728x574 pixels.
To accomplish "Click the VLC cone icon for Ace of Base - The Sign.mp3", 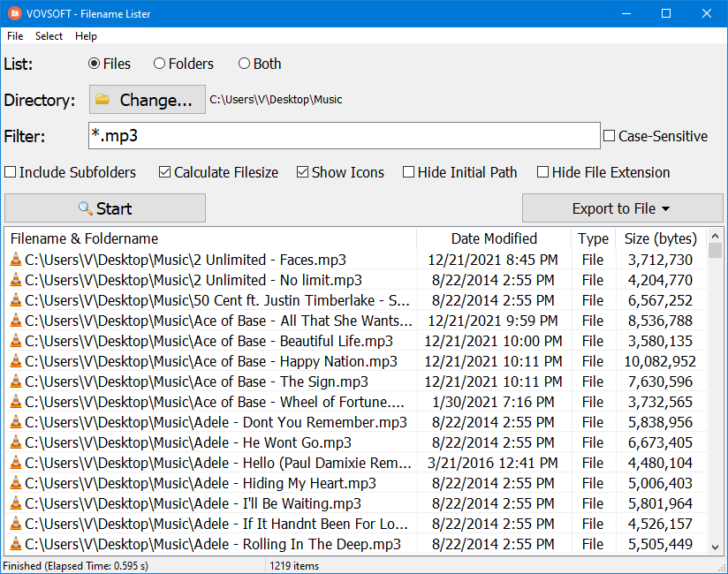I will click(15, 381).
